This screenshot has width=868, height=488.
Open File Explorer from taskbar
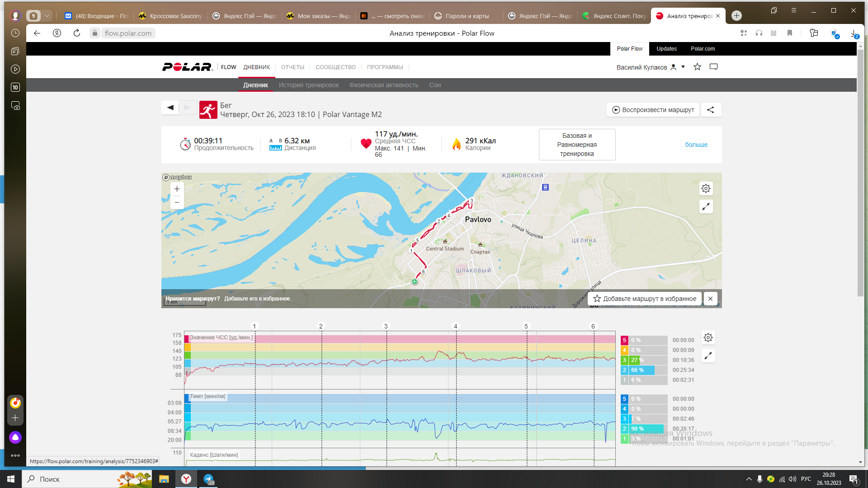(164, 479)
